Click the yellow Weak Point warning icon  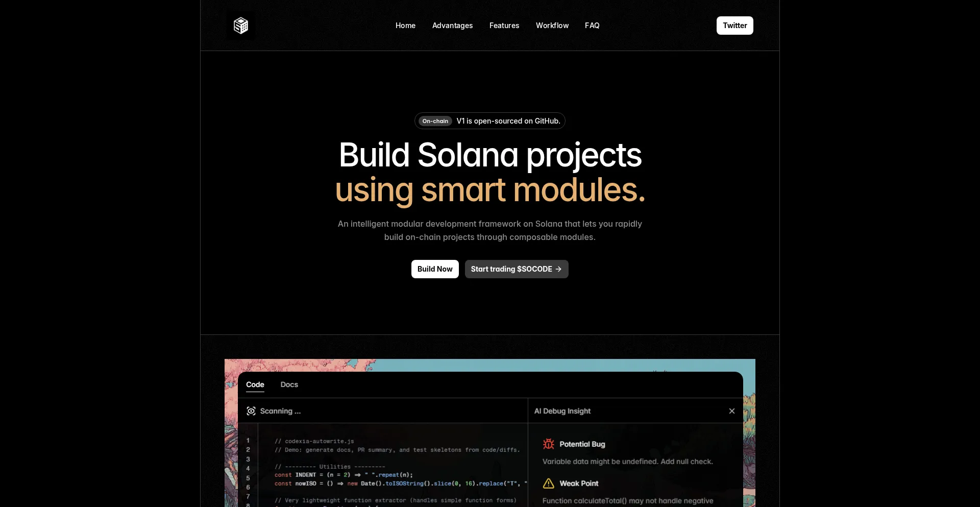(x=548, y=484)
